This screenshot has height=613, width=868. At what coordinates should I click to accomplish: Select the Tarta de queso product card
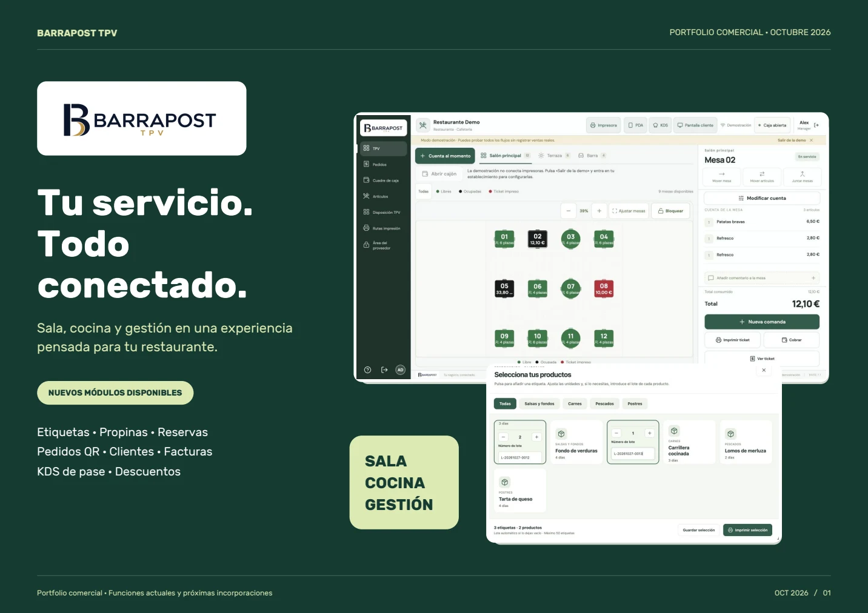(520, 491)
